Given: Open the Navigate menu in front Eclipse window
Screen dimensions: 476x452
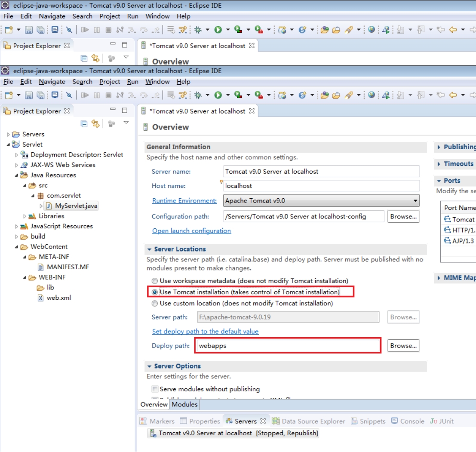Looking at the screenshot, I should tap(52, 82).
